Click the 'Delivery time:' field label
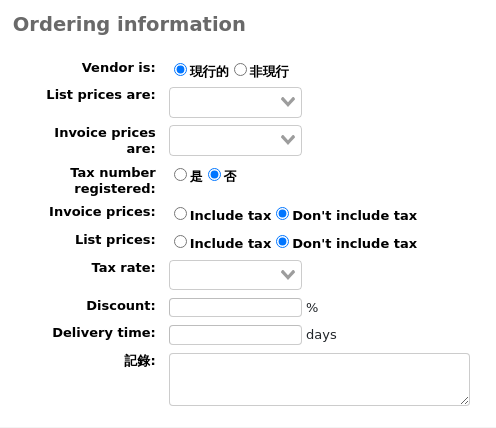The width and height of the screenshot is (496, 428). pos(104,333)
